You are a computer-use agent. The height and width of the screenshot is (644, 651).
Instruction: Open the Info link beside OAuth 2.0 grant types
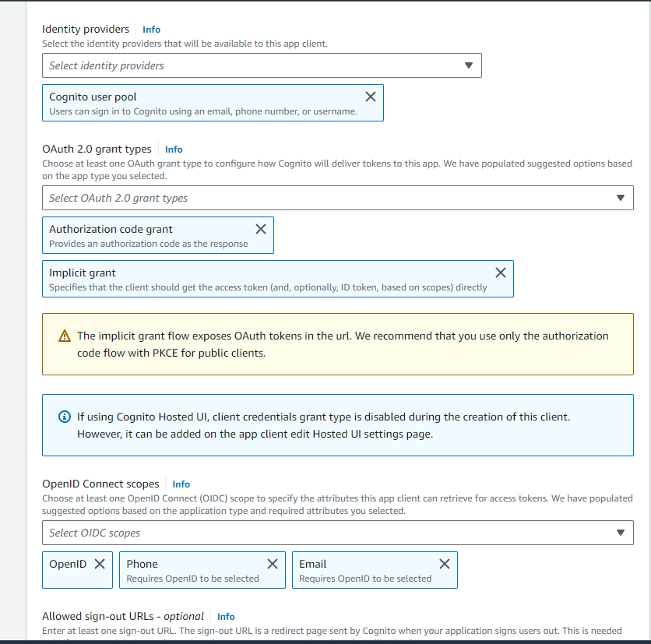tap(173, 149)
